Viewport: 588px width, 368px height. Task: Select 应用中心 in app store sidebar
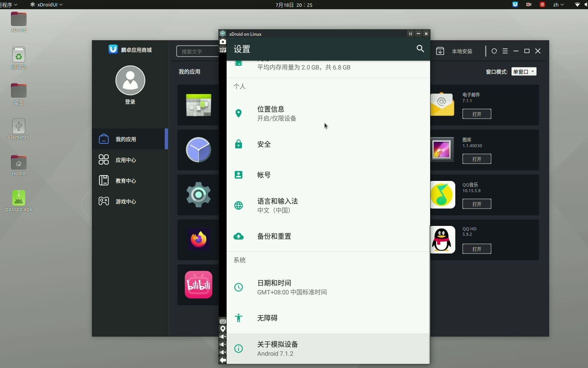click(130, 160)
